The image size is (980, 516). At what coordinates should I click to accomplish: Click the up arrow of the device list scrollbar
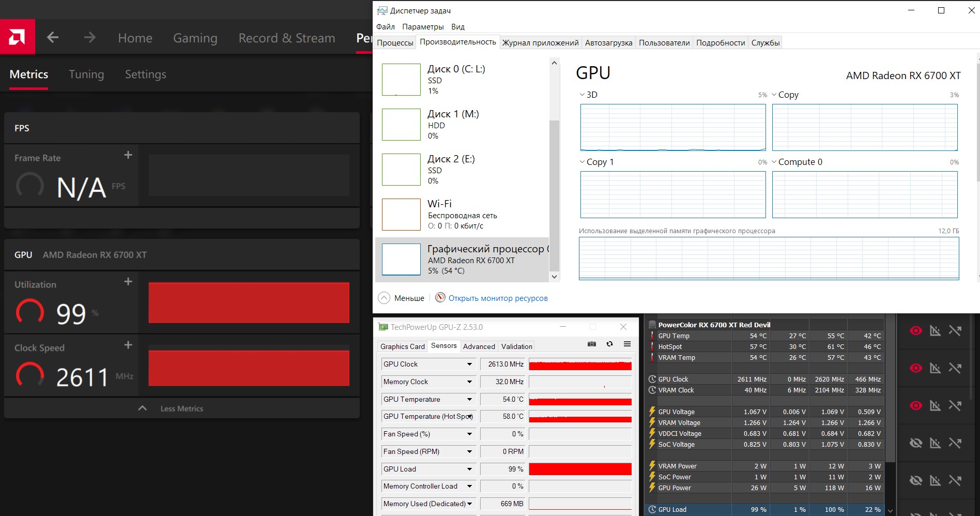pos(554,63)
